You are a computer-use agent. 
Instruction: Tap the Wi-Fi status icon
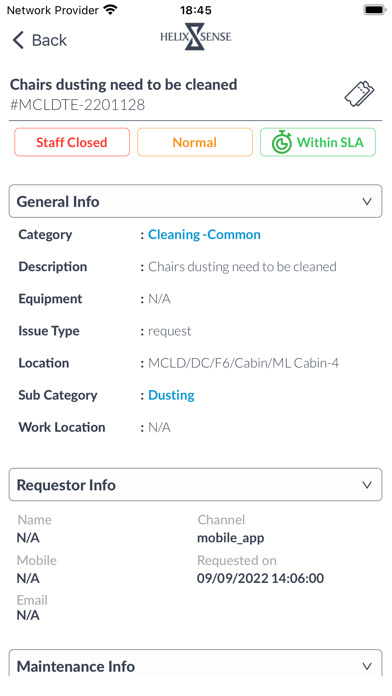110,10
